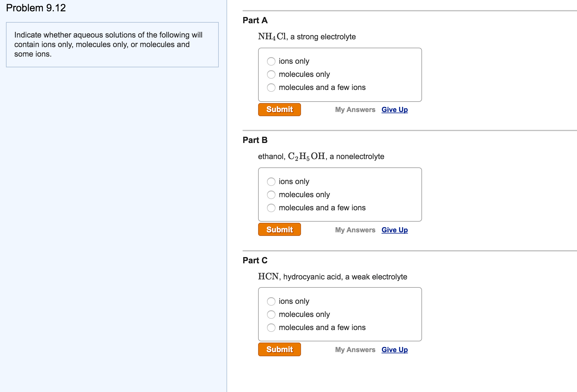Image resolution: width=577 pixels, height=392 pixels.
Task: Open My Answers for Part C
Action: click(355, 350)
